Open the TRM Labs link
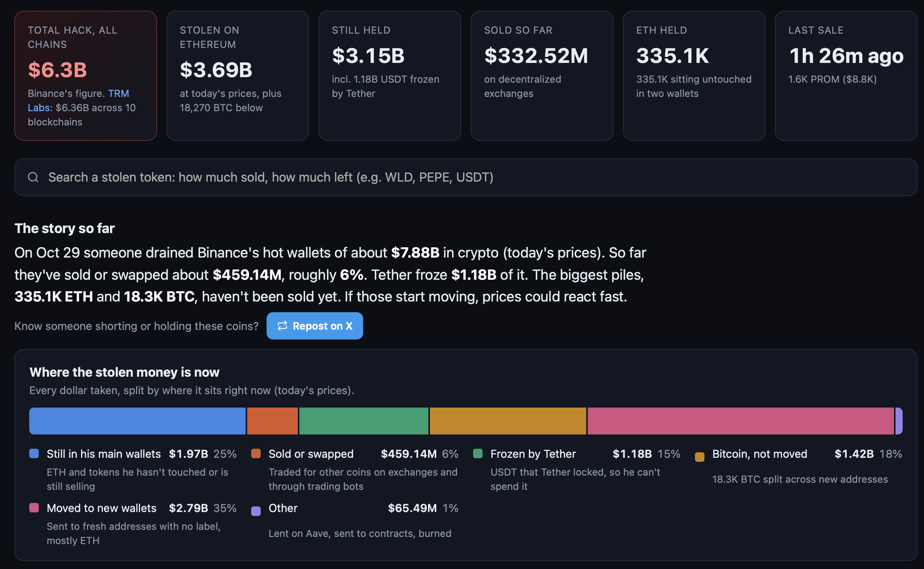Viewport: 924px width, 569px height. coord(78,101)
